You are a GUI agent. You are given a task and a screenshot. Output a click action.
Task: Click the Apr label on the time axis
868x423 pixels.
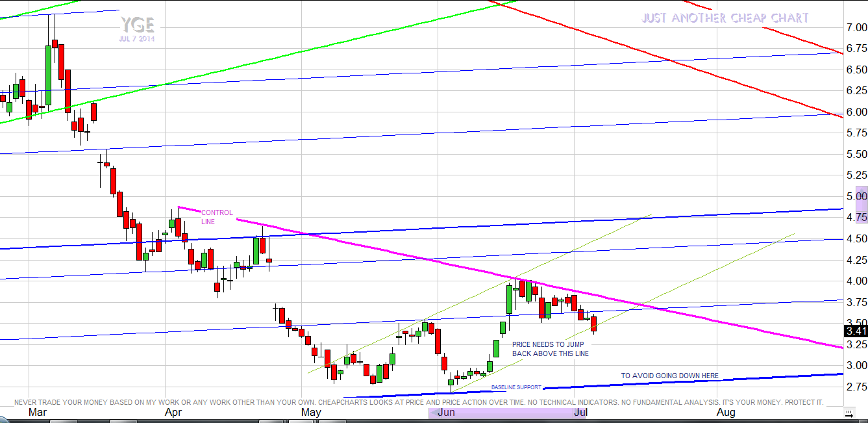[x=173, y=413]
